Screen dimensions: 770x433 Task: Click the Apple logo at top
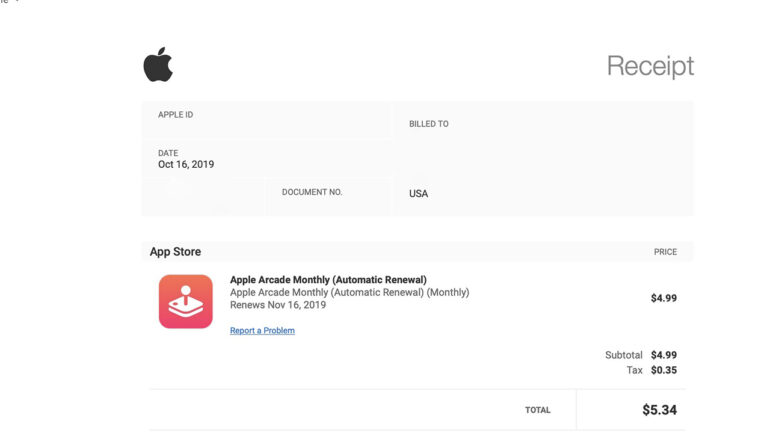pos(158,65)
